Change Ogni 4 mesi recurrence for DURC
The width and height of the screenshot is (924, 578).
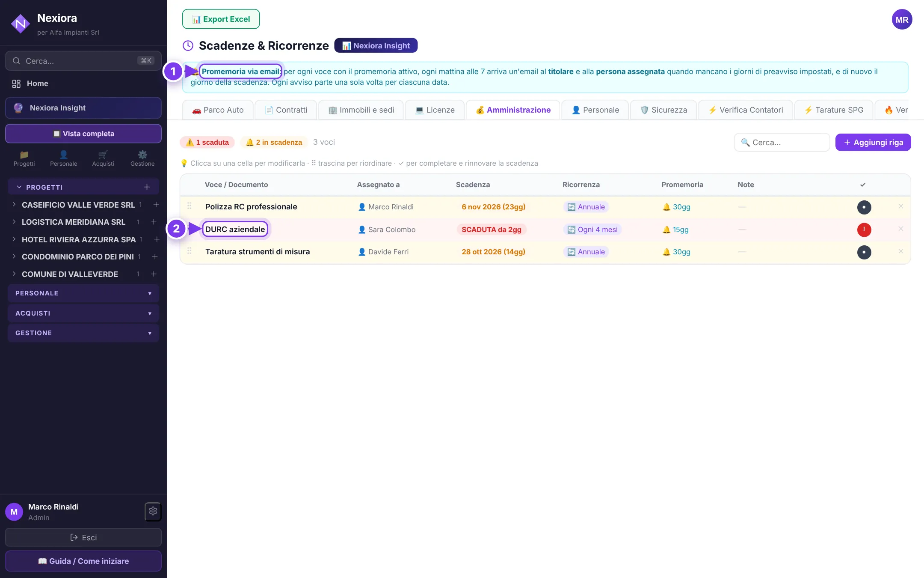(592, 230)
